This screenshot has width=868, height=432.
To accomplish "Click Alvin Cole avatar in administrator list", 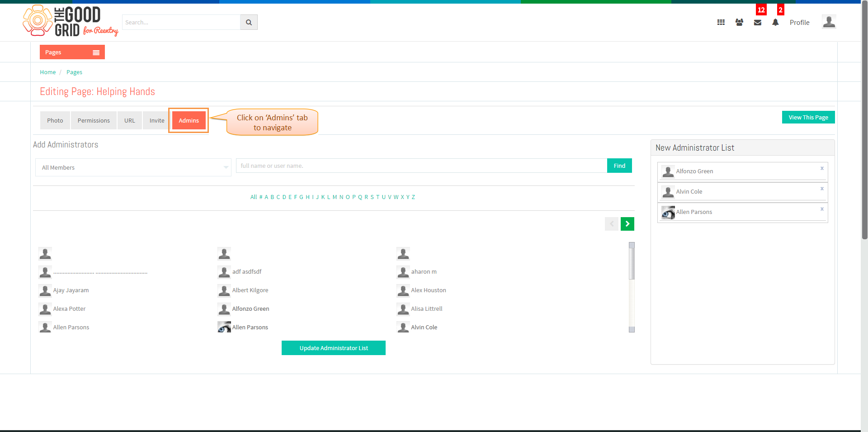I will pos(668,192).
